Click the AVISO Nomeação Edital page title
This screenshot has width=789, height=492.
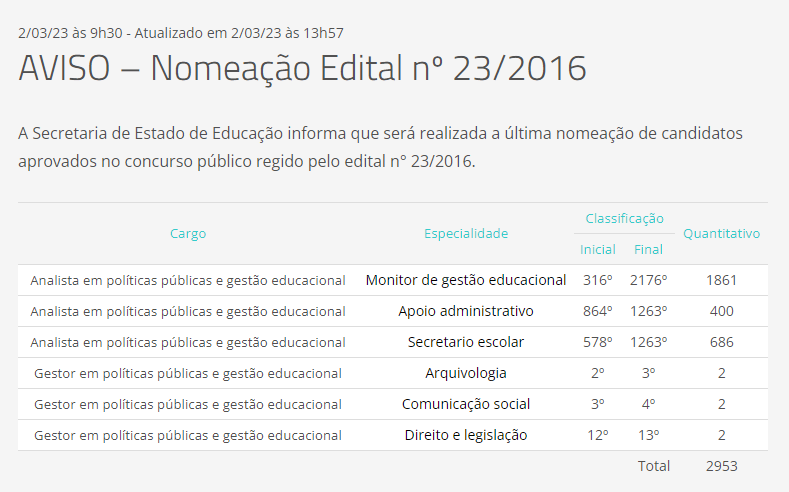pyautogui.click(x=302, y=68)
